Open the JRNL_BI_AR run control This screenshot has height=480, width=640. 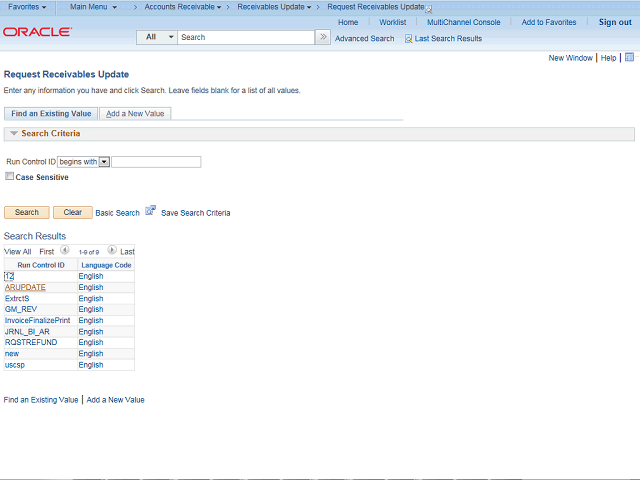pos(27,332)
